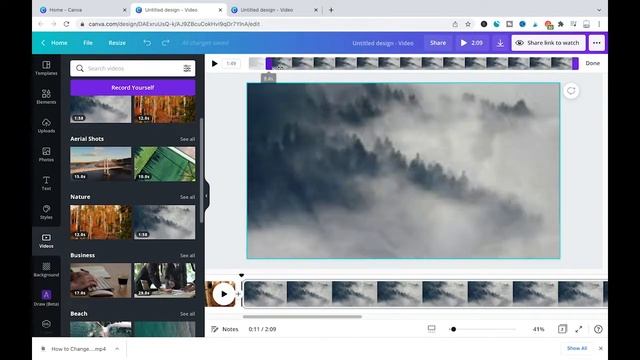Adjust the zoom slider handle

[453, 329]
